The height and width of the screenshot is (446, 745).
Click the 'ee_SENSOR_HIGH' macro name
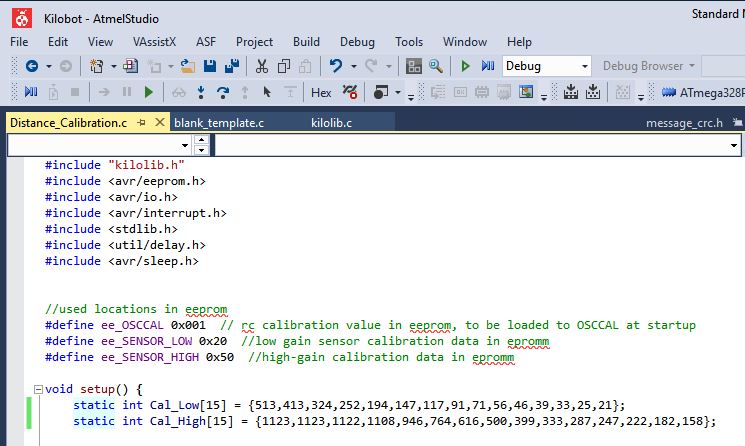tap(150, 357)
